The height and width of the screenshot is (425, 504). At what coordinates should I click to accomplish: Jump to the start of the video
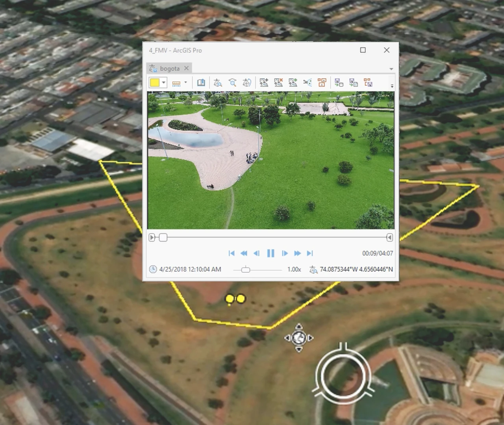(x=232, y=253)
